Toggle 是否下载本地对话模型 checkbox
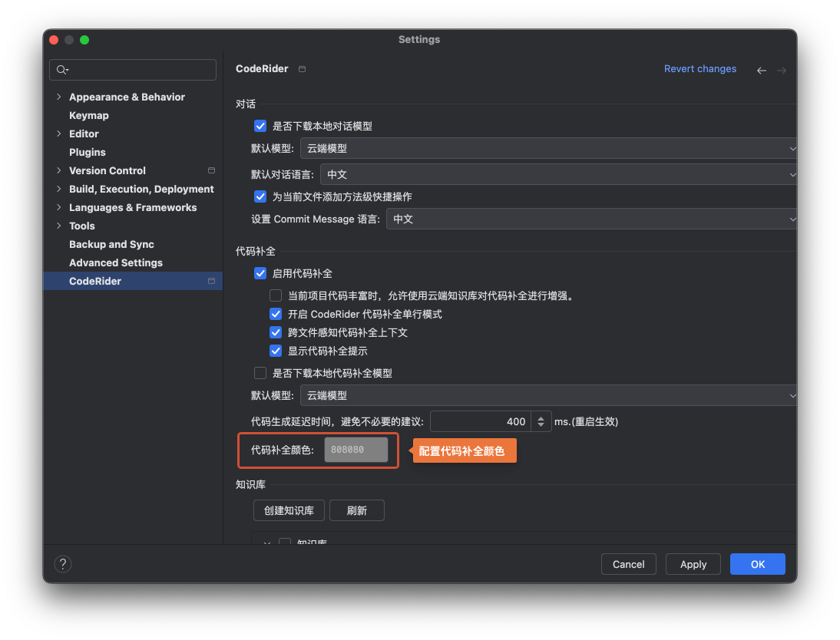840x640 pixels. [260, 126]
